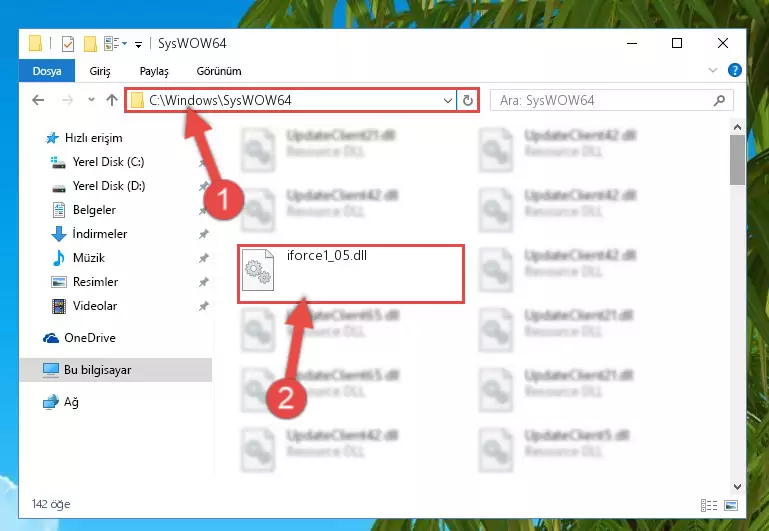This screenshot has width=769, height=531.
Task: Switch to large icons view layout
Action: click(x=731, y=505)
